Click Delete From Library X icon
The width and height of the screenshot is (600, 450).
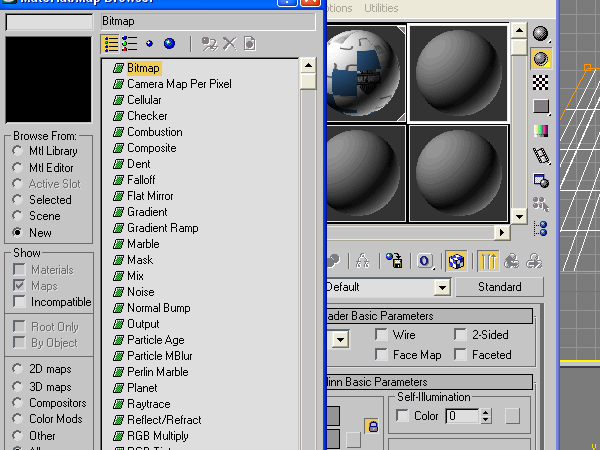point(230,44)
